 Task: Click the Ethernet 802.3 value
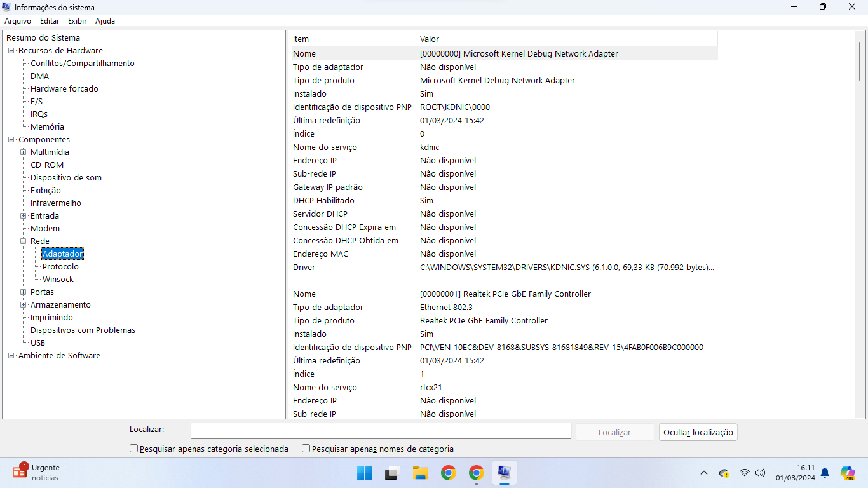tap(447, 308)
